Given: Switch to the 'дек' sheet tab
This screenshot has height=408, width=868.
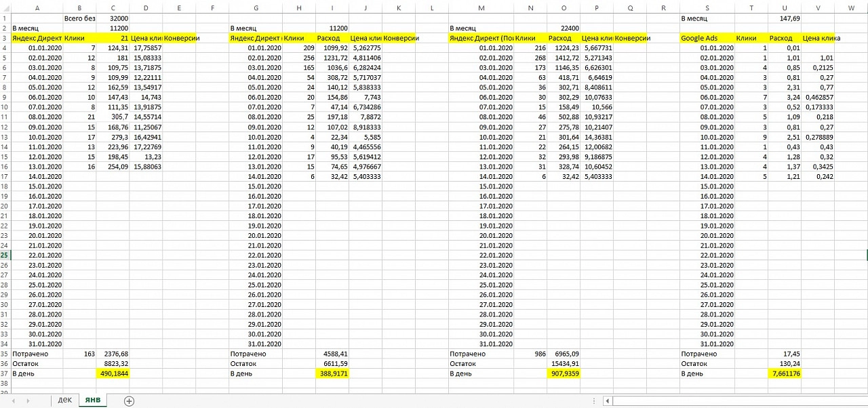Looking at the screenshot, I should tap(64, 400).
